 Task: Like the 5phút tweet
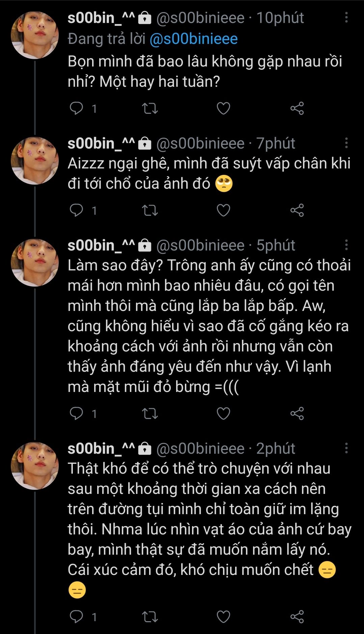tap(223, 414)
